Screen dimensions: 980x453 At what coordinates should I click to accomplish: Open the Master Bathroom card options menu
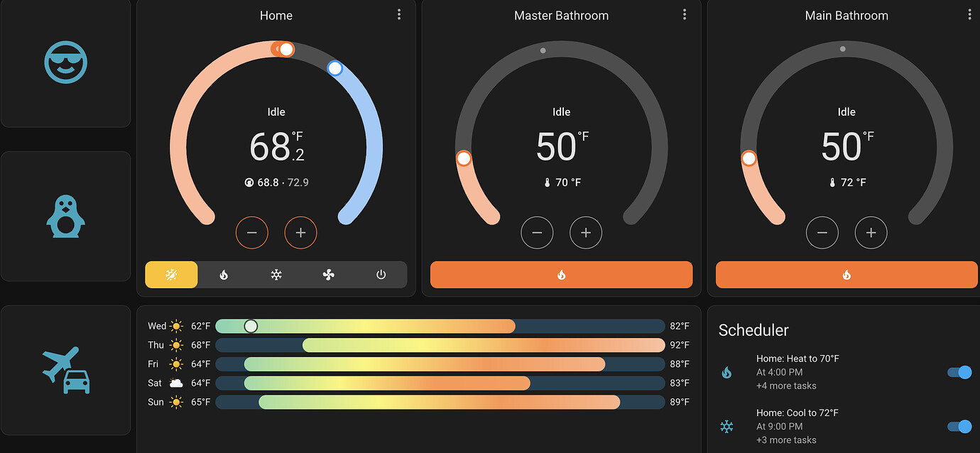[x=685, y=13]
